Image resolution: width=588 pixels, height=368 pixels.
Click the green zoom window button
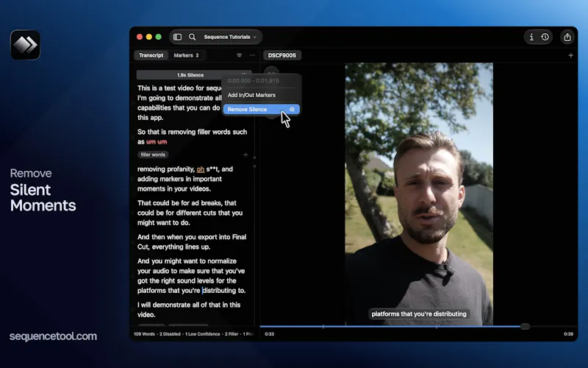click(158, 37)
